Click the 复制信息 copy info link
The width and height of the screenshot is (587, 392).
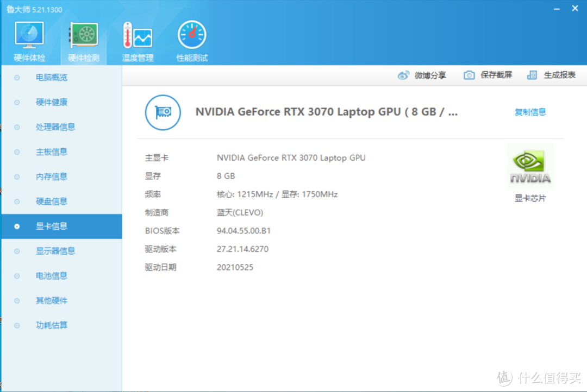coord(530,112)
